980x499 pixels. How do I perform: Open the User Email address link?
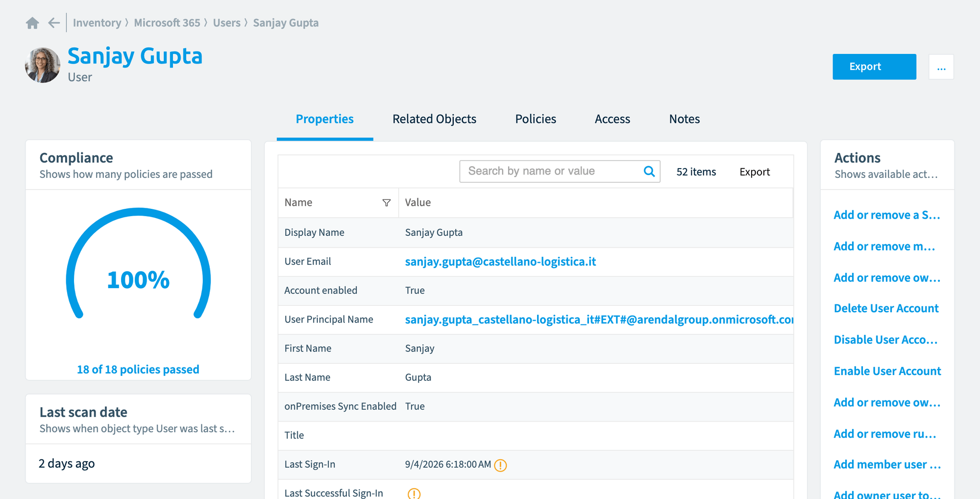500,262
